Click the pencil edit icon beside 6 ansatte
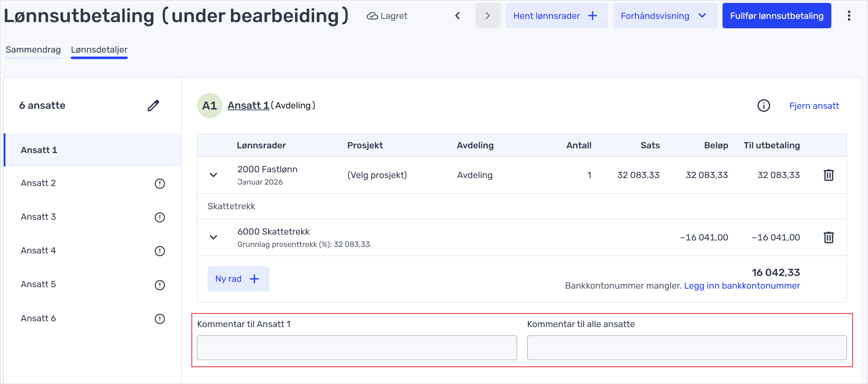This screenshot has width=868, height=384. pyautogui.click(x=153, y=106)
